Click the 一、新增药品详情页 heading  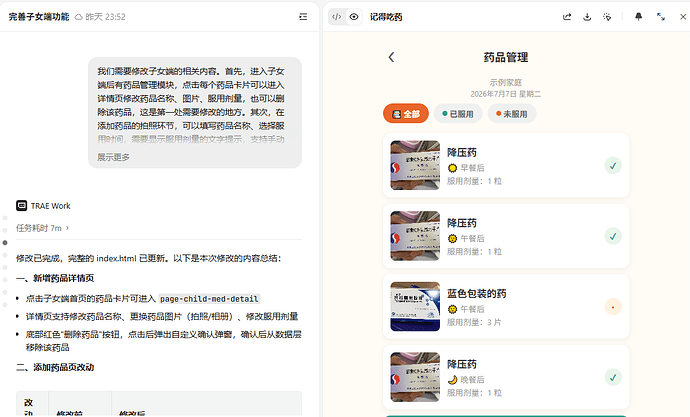pos(55,278)
